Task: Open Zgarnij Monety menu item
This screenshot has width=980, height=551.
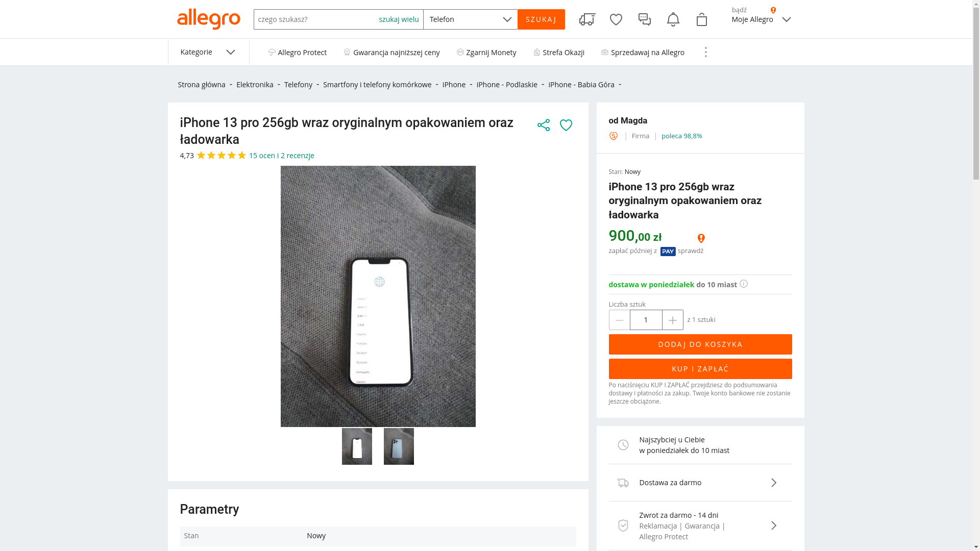Action: (486, 53)
